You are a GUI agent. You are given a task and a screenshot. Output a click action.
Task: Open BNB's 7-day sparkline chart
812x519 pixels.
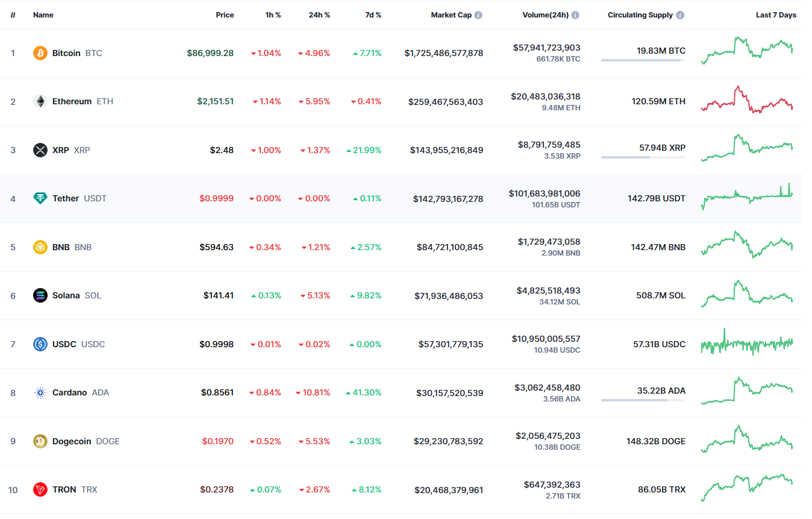click(747, 245)
